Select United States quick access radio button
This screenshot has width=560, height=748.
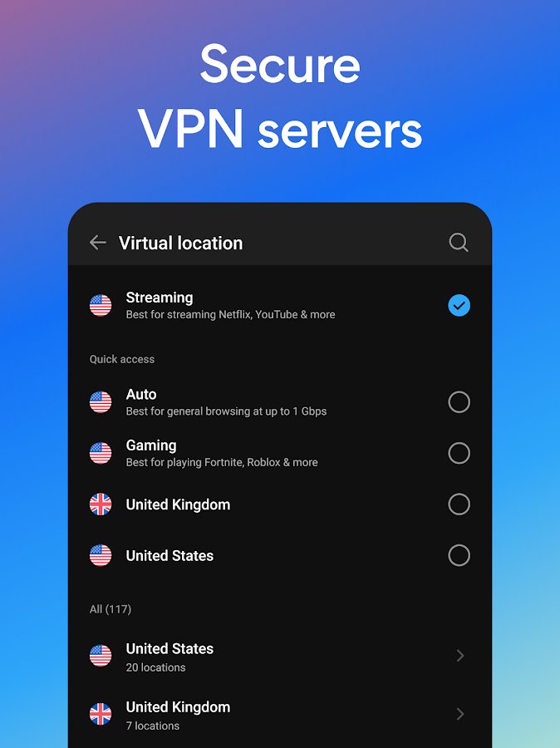[459, 555]
